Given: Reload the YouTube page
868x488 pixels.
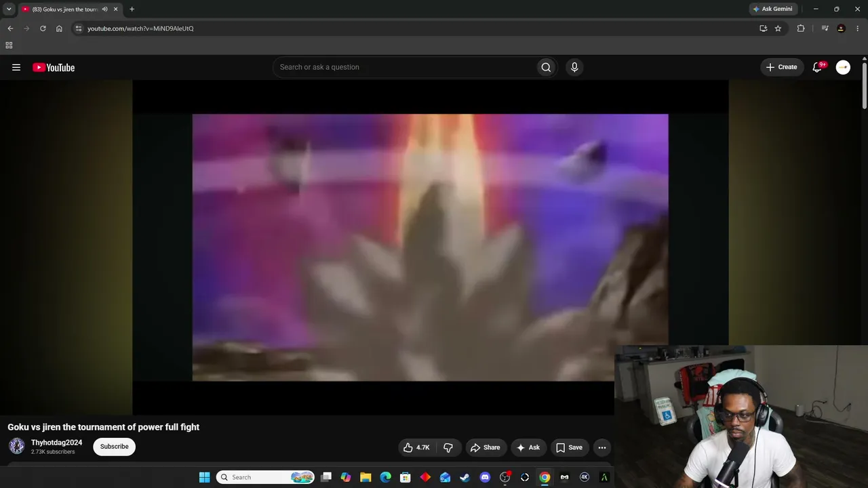Looking at the screenshot, I should click(43, 28).
